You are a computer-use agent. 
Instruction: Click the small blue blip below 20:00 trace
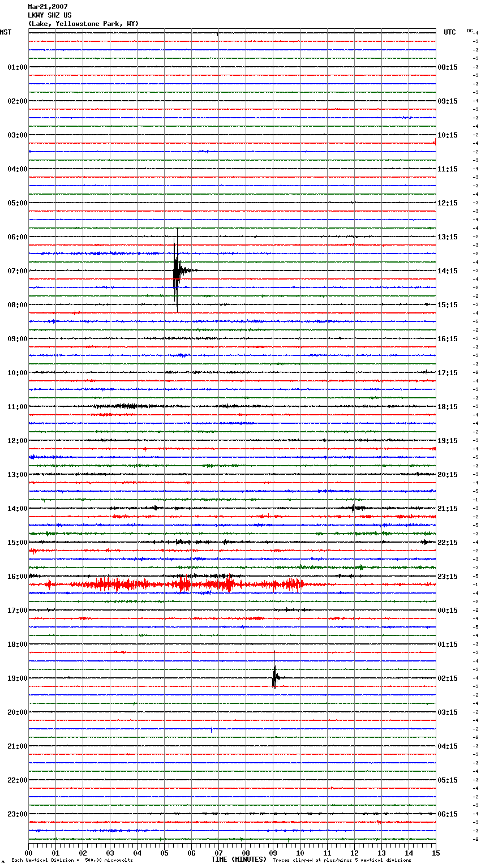(x=212, y=729)
